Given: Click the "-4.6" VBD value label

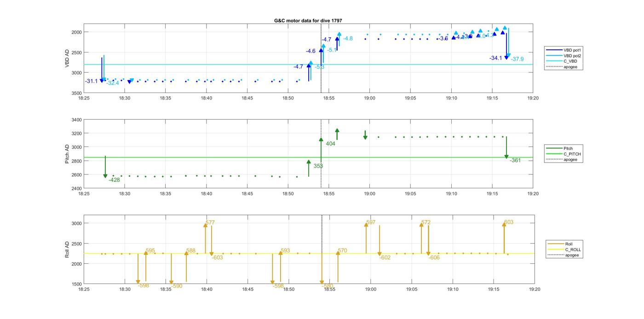Looking at the screenshot, I should (310, 51).
